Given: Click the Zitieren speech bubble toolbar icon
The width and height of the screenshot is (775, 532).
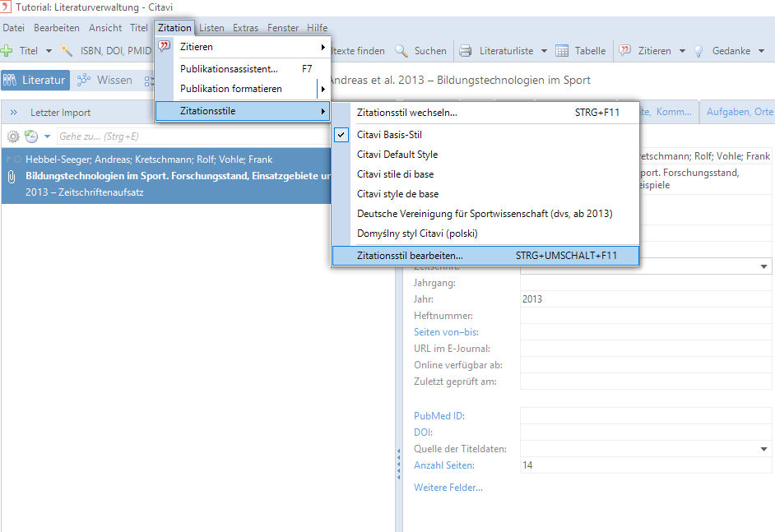Looking at the screenshot, I should (x=625, y=50).
